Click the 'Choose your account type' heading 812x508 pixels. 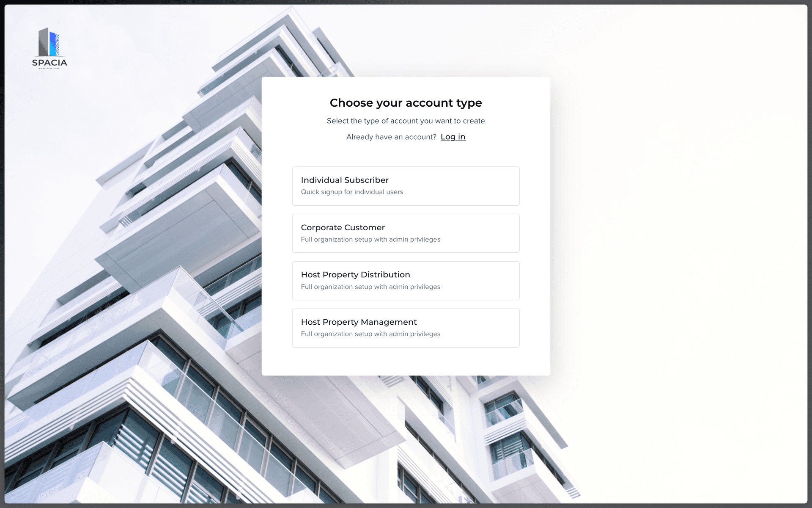[406, 103]
